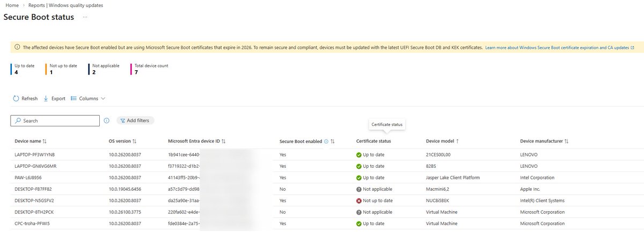Open the Columns chooser
The height and width of the screenshot is (239, 644).
click(x=88, y=99)
